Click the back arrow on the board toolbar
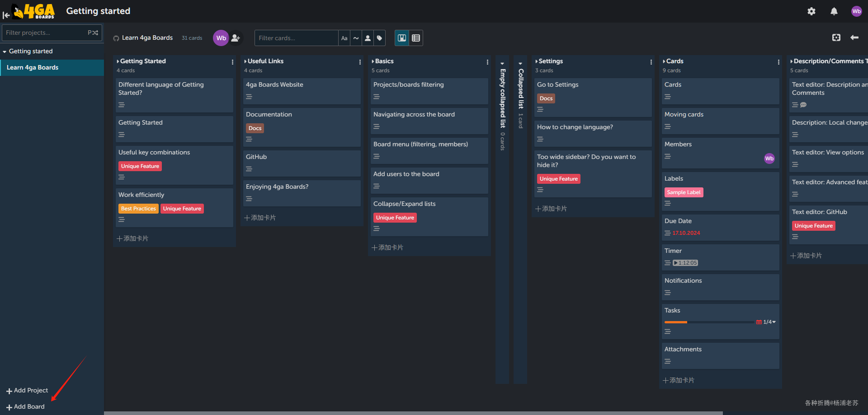Screen dimensions: 868x415 click(854, 37)
